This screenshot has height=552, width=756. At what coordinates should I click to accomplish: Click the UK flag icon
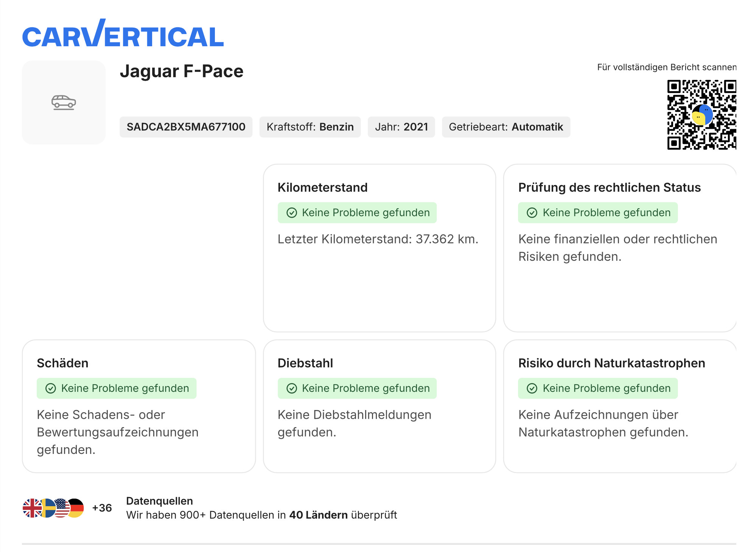[32, 508]
